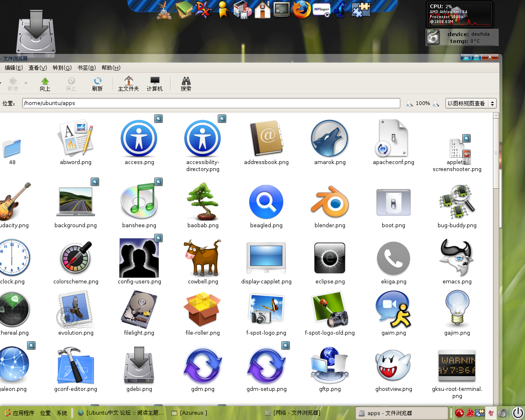Viewport: 525px width, 420px height.
Task: Select the gajim.png light bulb icon
Action: click(457, 308)
